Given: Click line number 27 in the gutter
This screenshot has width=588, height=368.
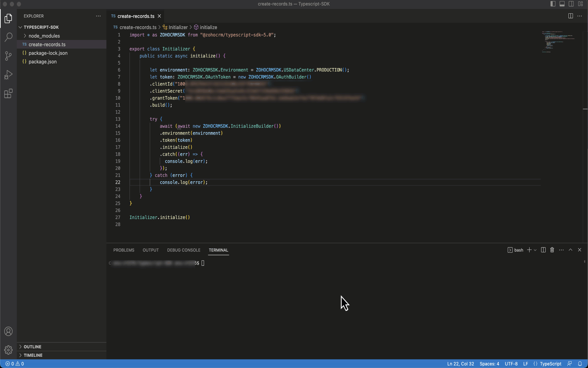Looking at the screenshot, I should point(118,217).
